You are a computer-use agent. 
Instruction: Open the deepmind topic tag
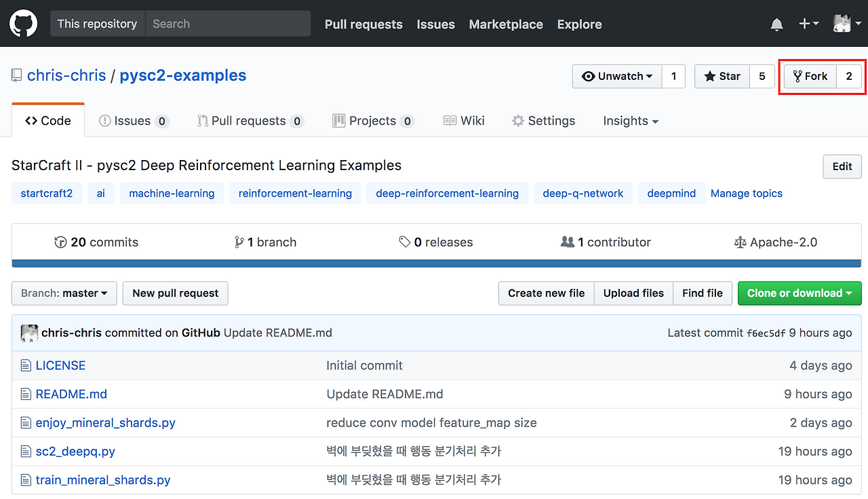(671, 193)
